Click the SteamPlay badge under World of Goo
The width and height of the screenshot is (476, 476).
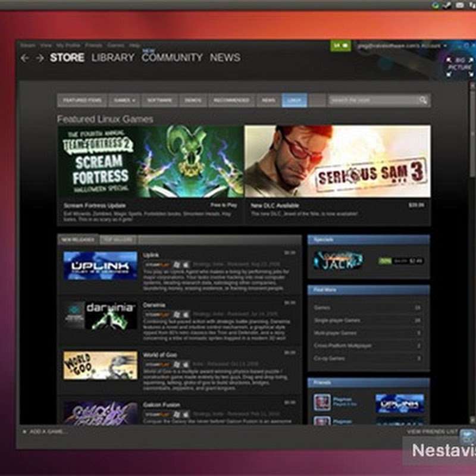(157, 364)
